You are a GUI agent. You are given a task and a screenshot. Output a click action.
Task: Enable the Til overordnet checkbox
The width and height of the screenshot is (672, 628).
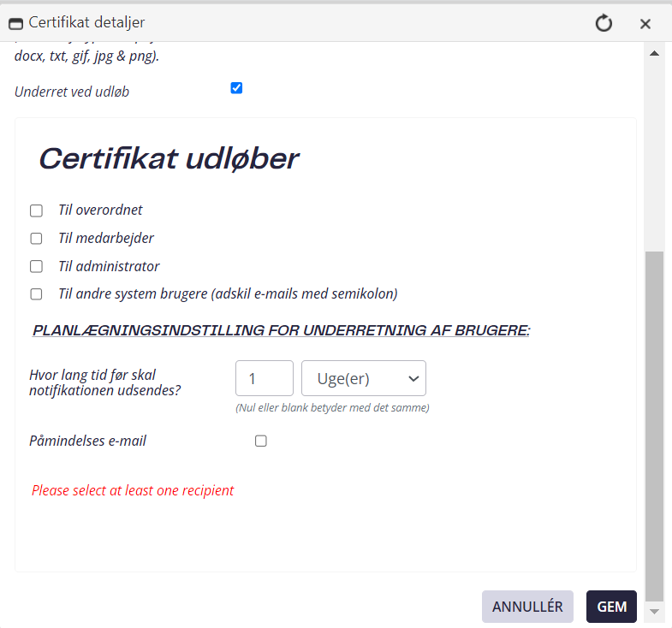(37, 210)
